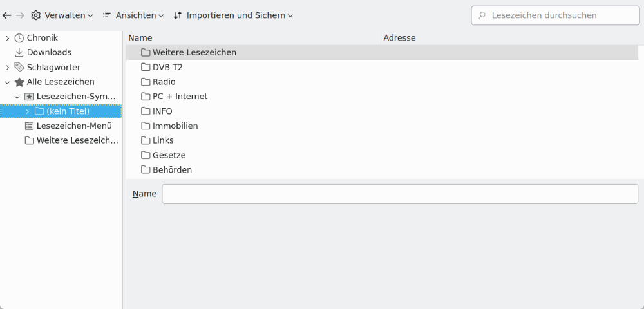
Task: Click the forward arrow navigation icon
Action: coord(20,15)
